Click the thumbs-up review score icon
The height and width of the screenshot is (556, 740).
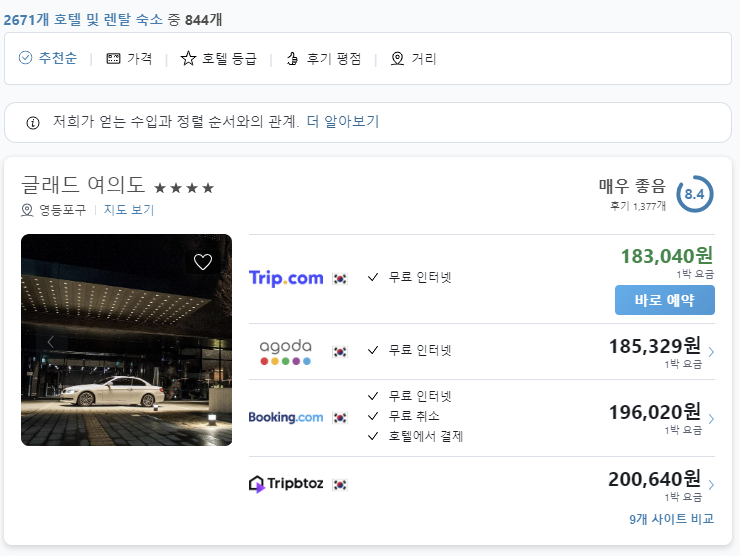[x=293, y=59]
